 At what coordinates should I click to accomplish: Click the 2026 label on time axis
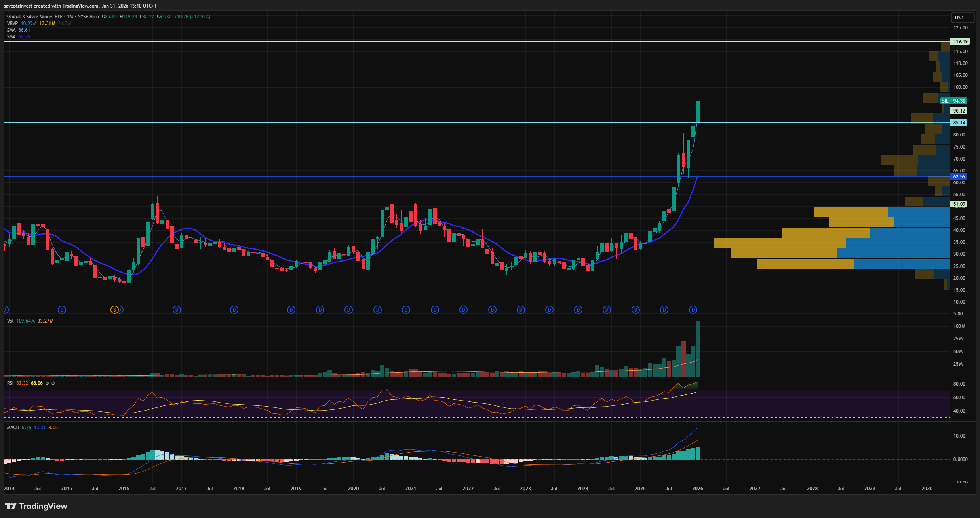point(697,489)
